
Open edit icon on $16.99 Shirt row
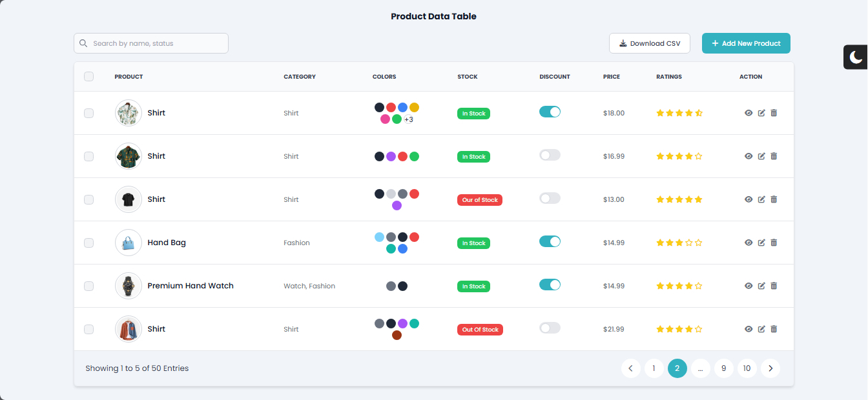tap(761, 156)
